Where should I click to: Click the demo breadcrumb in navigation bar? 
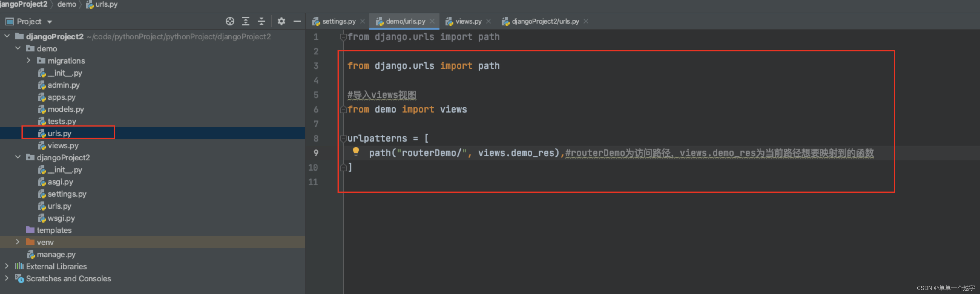click(67, 4)
